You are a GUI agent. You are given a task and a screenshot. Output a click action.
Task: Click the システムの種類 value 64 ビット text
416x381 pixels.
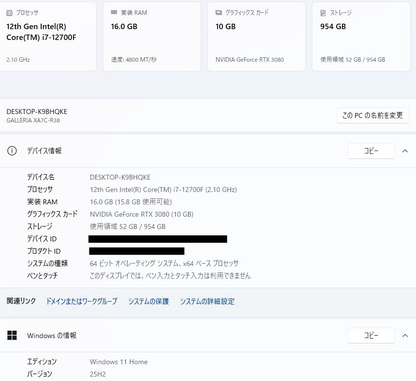click(x=164, y=264)
